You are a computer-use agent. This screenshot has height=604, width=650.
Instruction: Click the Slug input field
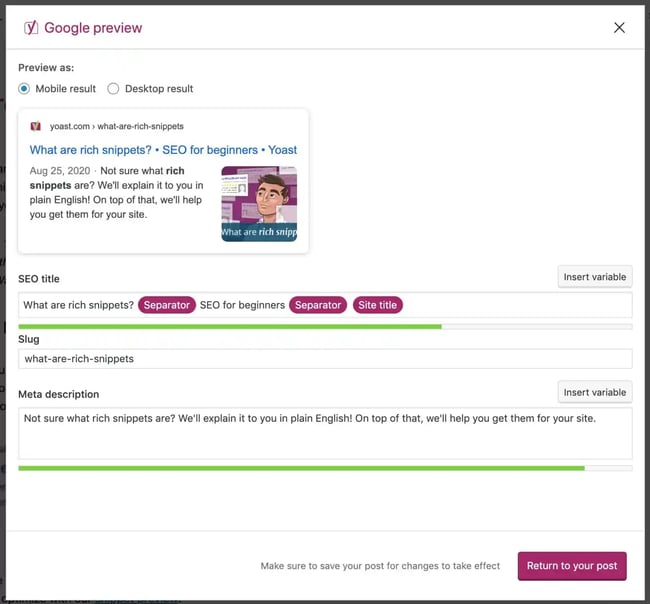(x=325, y=359)
